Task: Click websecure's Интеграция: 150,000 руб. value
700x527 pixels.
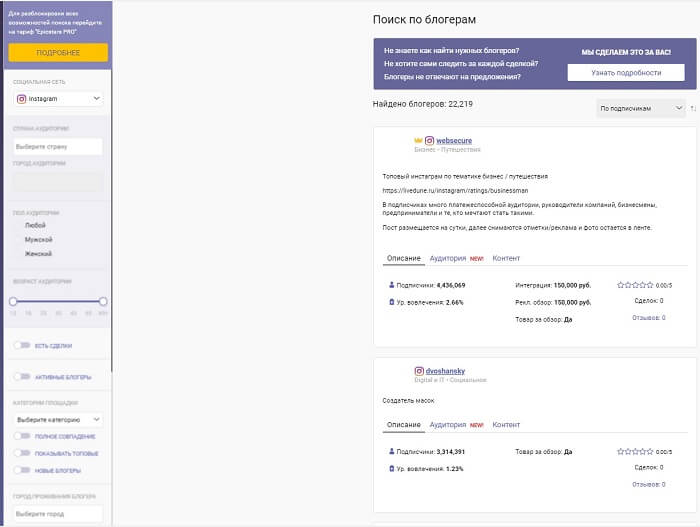Action: pos(553,285)
